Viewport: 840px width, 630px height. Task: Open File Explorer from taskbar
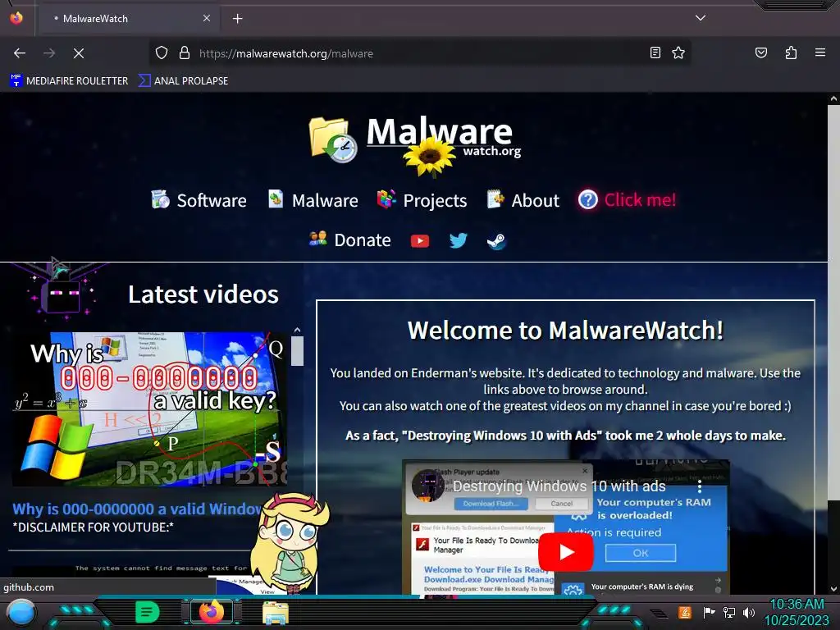276,613
